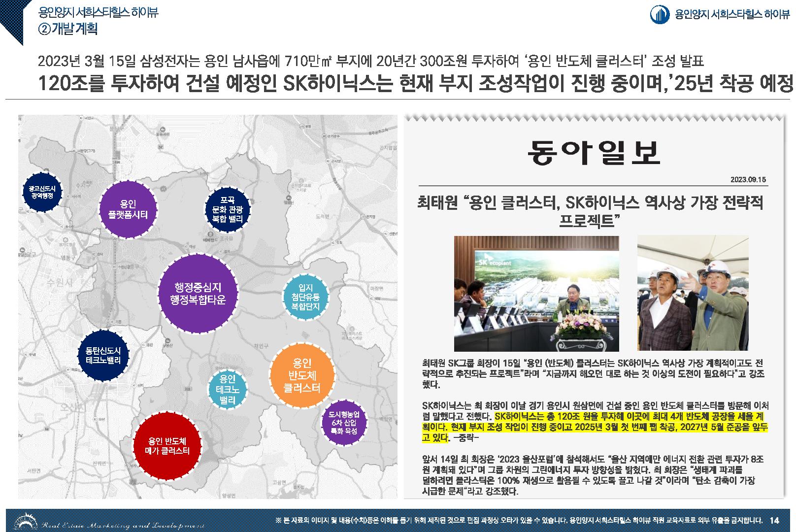This screenshot has width=796, height=532.
Task: Select the 입지 첨단유통 복합단지 circle
Action: point(305,297)
